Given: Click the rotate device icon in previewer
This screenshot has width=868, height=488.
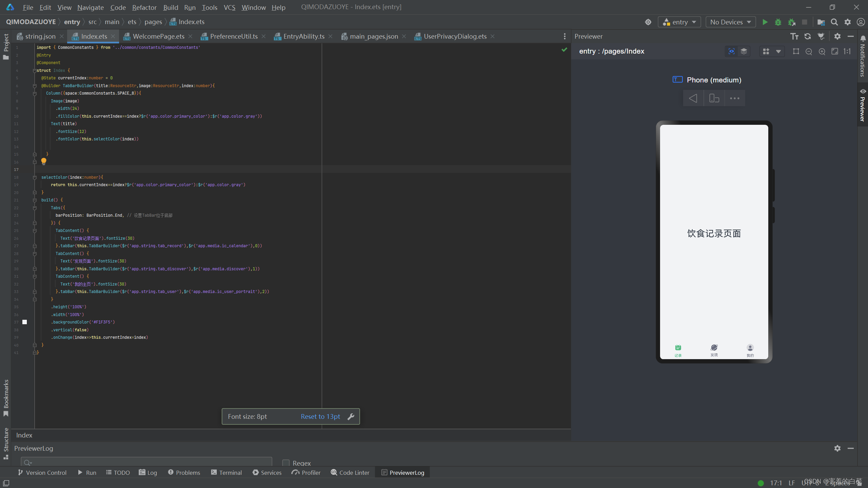Looking at the screenshot, I should point(714,98).
